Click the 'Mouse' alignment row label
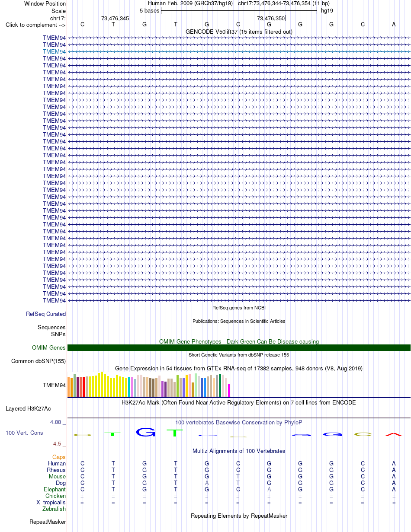Image resolution: width=411 pixels, height=532 pixels. point(57,476)
